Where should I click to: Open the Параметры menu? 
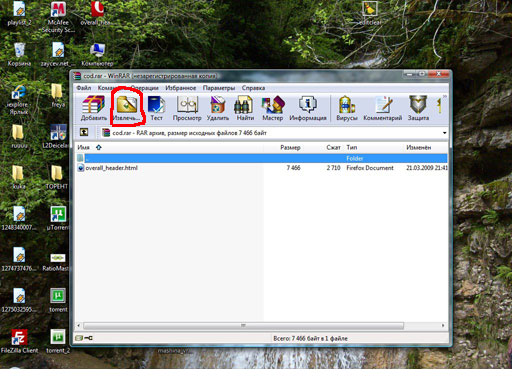(219, 88)
